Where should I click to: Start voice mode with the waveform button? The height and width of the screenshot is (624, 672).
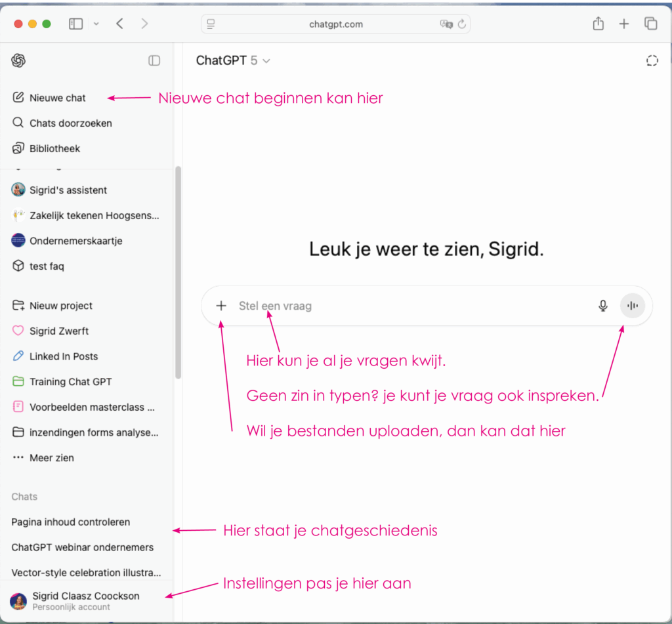[x=632, y=306]
